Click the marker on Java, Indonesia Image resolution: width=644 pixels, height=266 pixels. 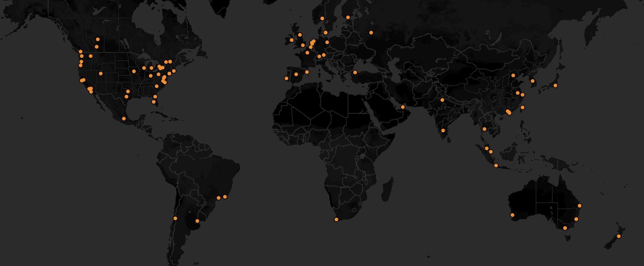[496, 166]
